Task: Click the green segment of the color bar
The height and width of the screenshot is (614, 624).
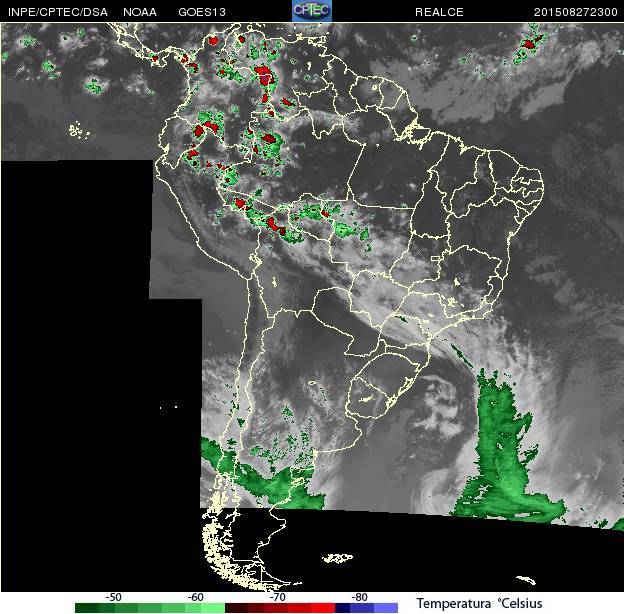Action: [150, 608]
